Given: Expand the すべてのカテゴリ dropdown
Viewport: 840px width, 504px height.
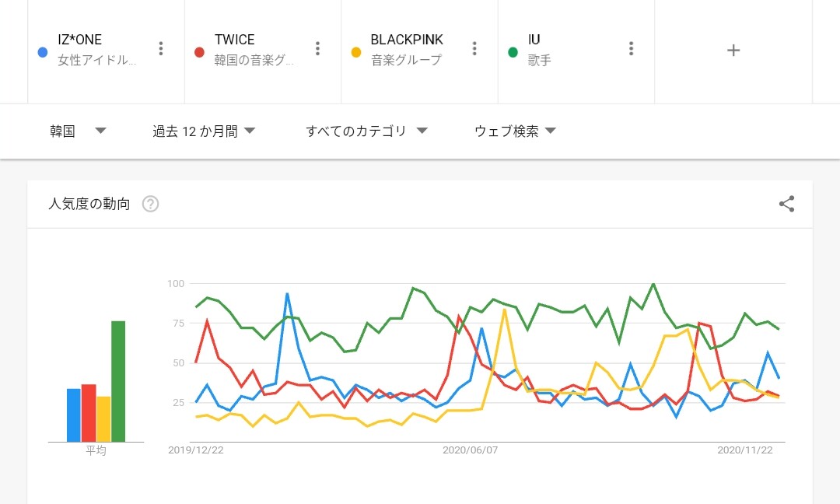Looking at the screenshot, I should (x=366, y=131).
